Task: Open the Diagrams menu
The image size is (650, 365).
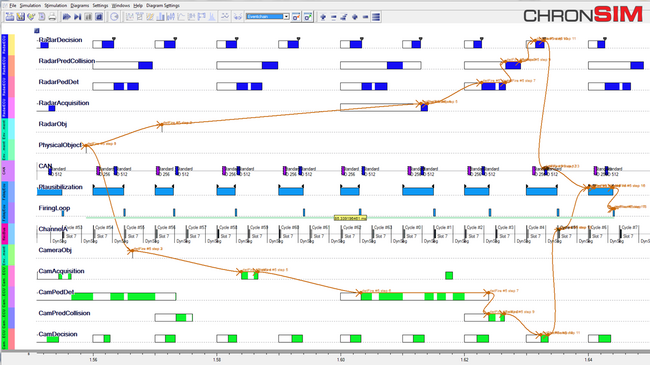Action: click(80, 5)
